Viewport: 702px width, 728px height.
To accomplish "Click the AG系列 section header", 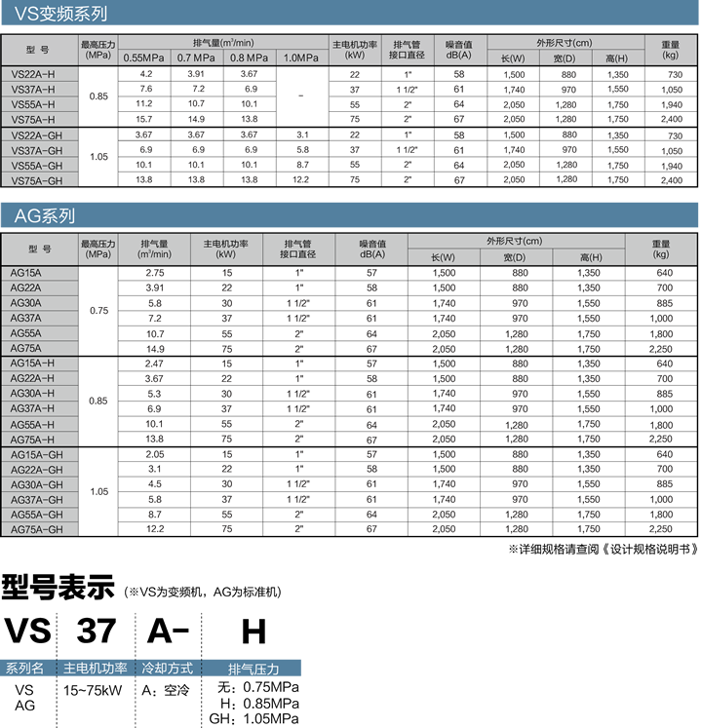I will [45, 215].
